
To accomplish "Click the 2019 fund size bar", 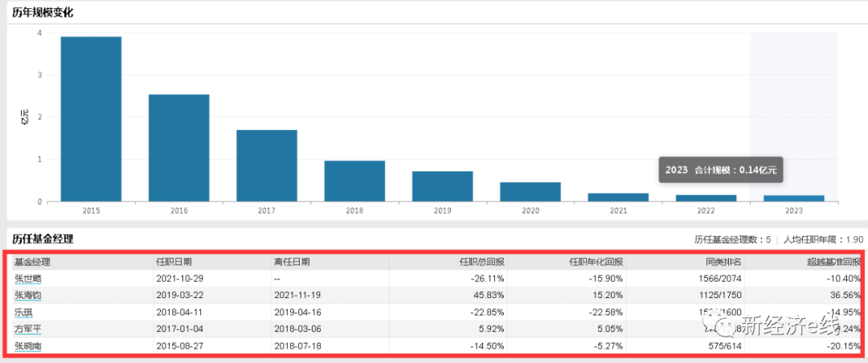I will [442, 186].
